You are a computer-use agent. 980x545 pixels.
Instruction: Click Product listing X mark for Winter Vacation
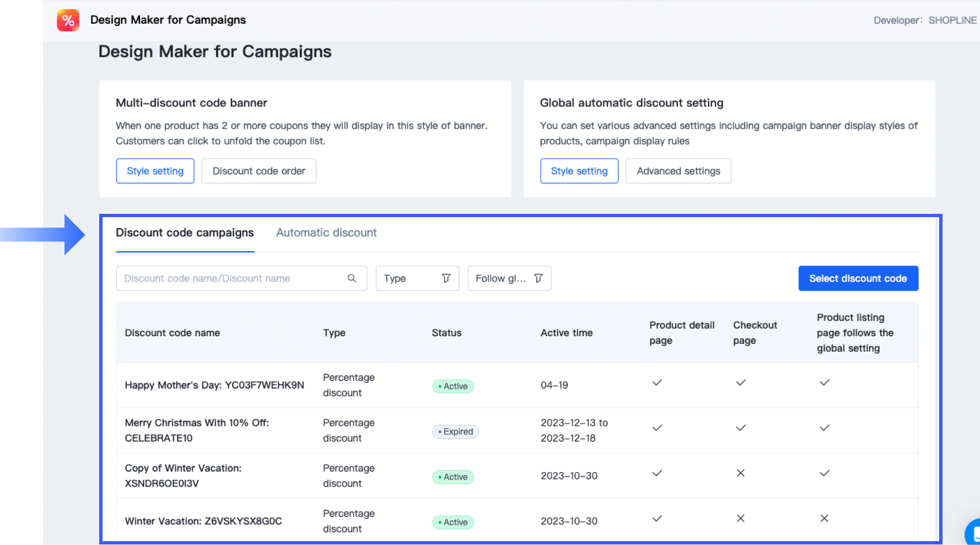click(825, 519)
